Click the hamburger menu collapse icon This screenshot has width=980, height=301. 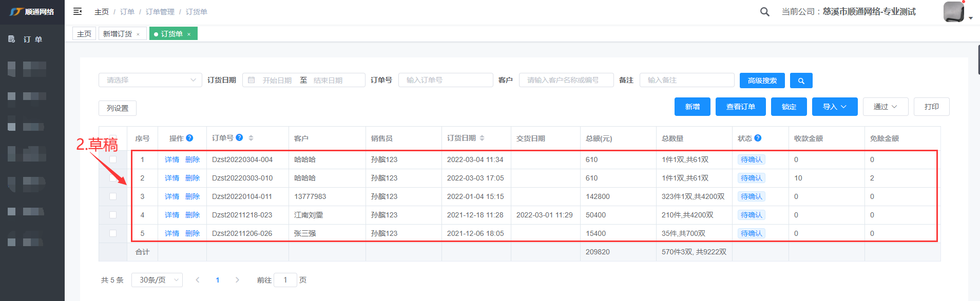coord(78,11)
